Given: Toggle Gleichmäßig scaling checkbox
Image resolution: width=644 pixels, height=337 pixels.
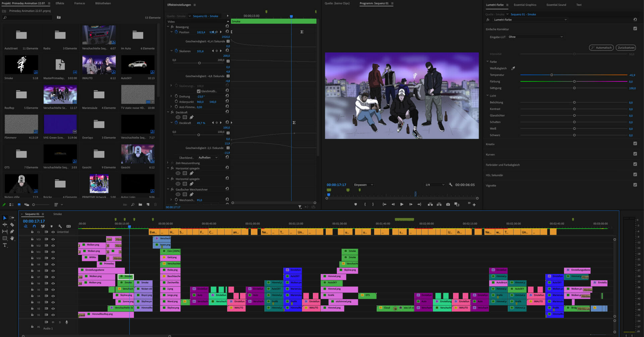Looking at the screenshot, I should click(x=199, y=91).
